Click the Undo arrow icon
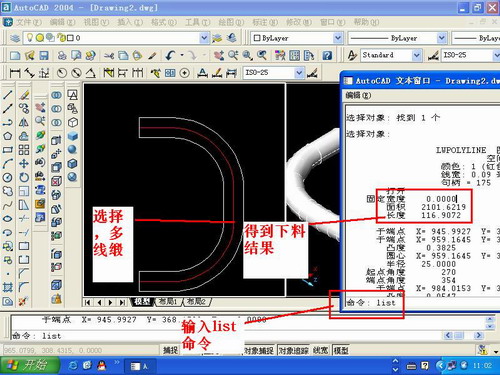 170,55
